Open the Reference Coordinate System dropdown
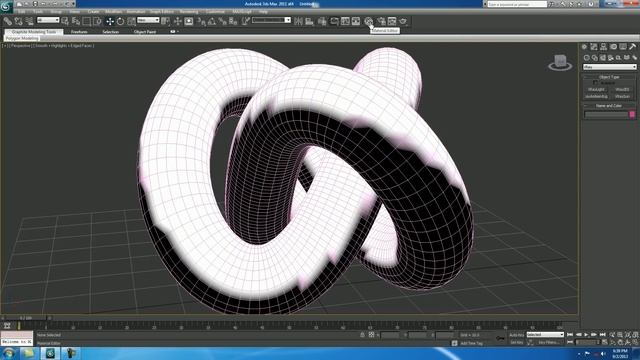640x360 pixels. point(148,20)
